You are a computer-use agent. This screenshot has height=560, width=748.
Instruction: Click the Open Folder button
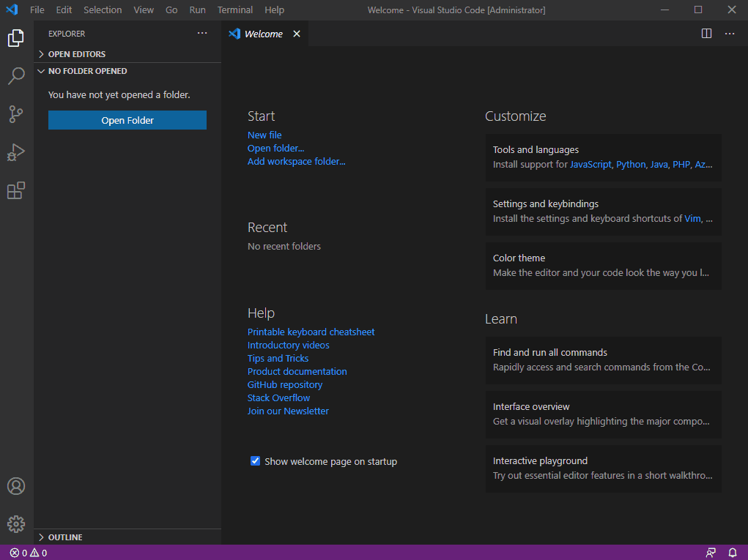click(x=127, y=120)
